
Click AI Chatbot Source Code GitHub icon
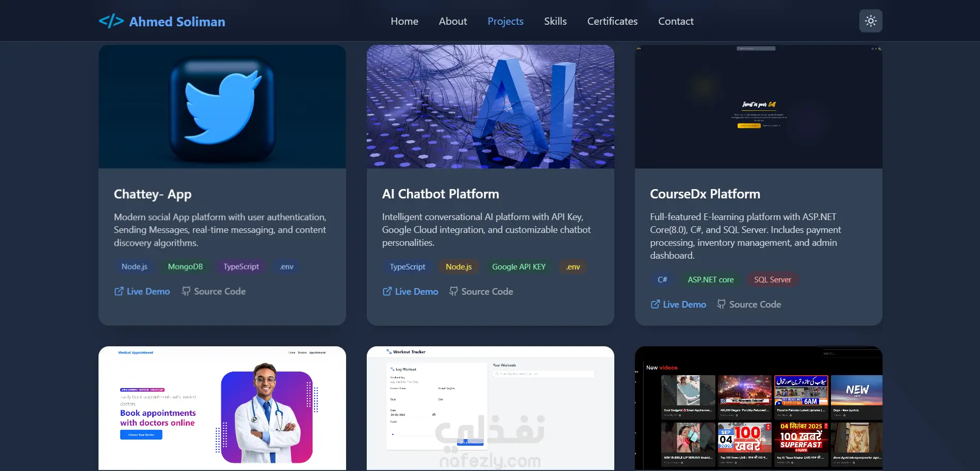pos(453,291)
